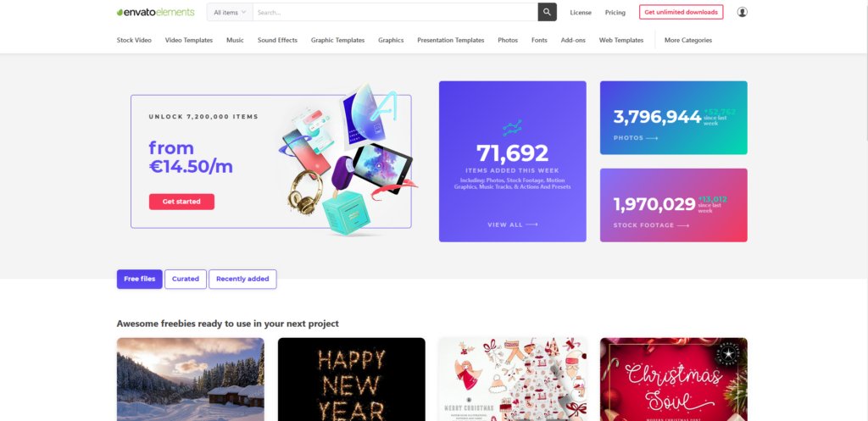Image resolution: width=868 pixels, height=421 pixels.
Task: Click STOCK FOOTAGE arrow link
Action: (651, 225)
